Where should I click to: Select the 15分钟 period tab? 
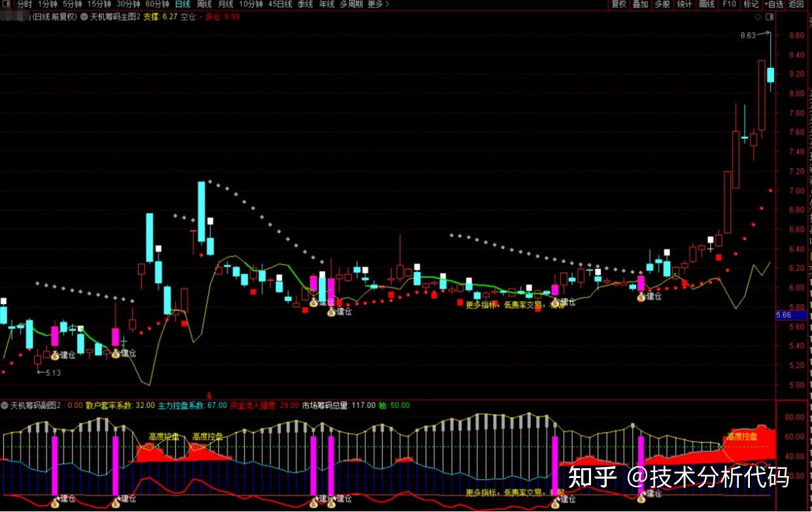99,4
